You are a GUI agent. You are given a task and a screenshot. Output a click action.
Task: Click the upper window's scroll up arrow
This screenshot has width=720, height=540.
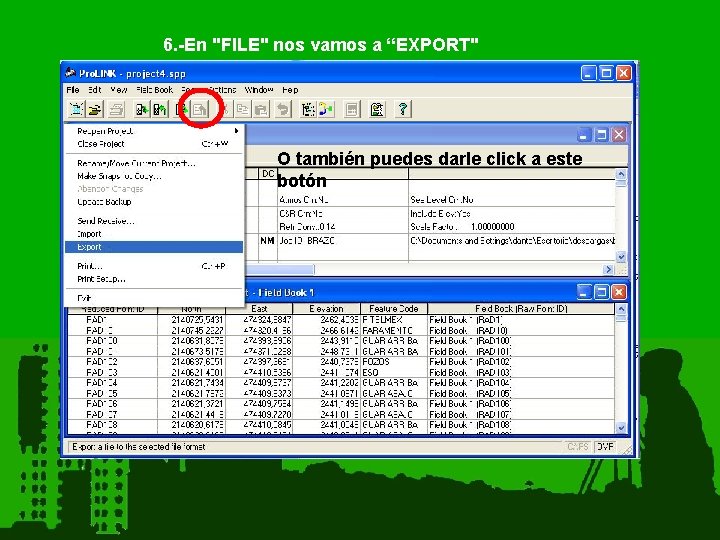tap(621, 174)
